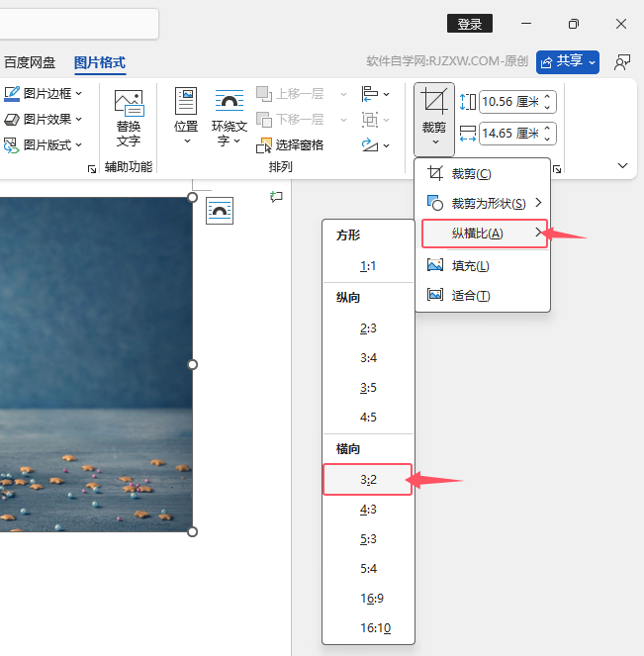The height and width of the screenshot is (656, 644).
Task: Open the Size group dialog launcher
Action: pyautogui.click(x=557, y=169)
